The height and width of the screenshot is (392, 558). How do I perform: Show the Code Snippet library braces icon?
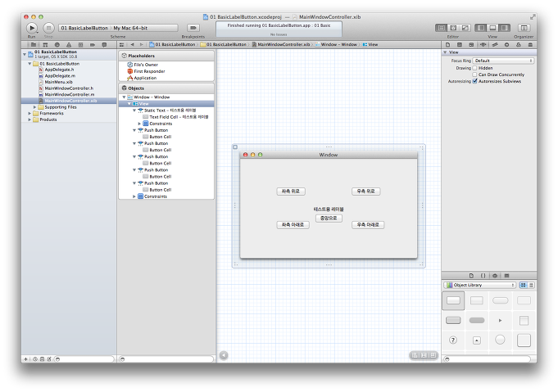[x=483, y=276]
